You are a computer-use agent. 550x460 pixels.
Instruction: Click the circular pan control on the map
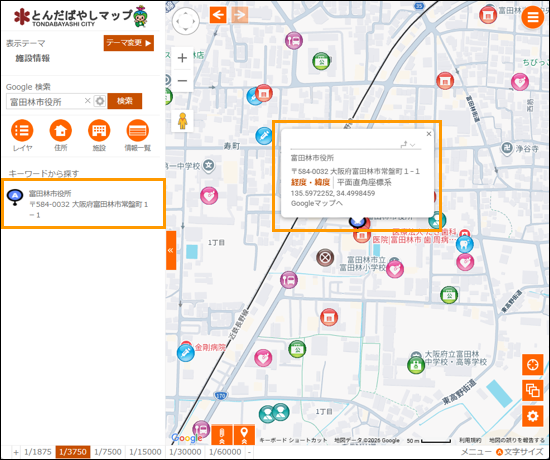point(186,21)
